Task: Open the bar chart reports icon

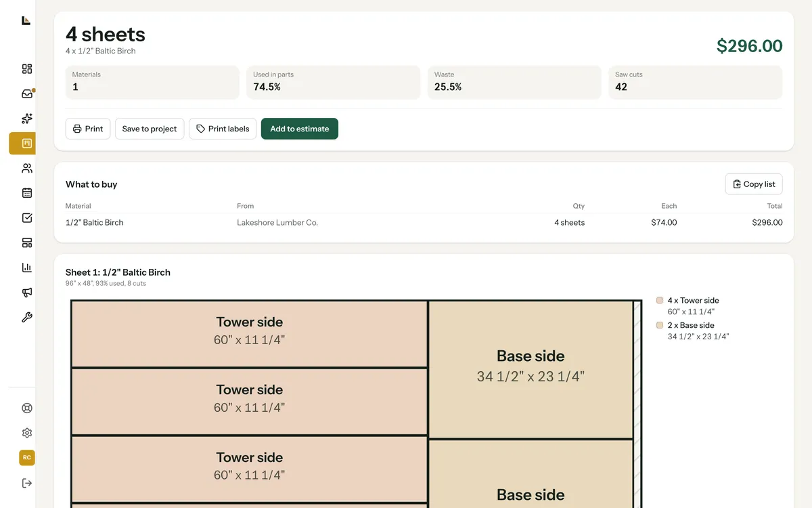Action: pos(27,268)
